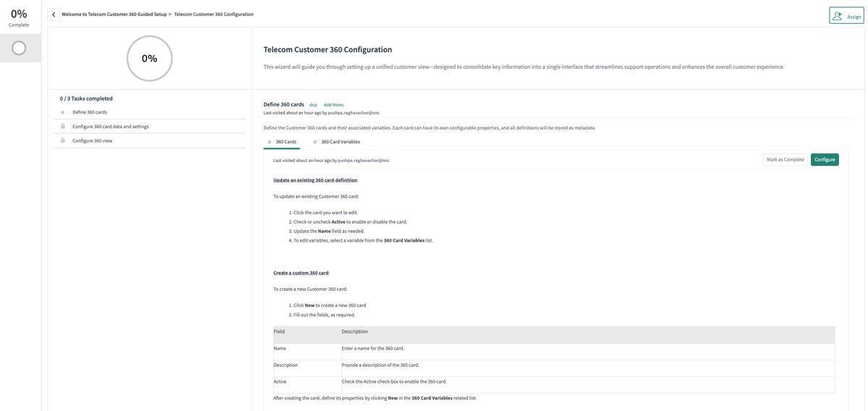Image resolution: width=868 pixels, height=411 pixels.
Task: Open pushpa.raghavachar@snc link inside the 360 Cards panel
Action: point(363,160)
